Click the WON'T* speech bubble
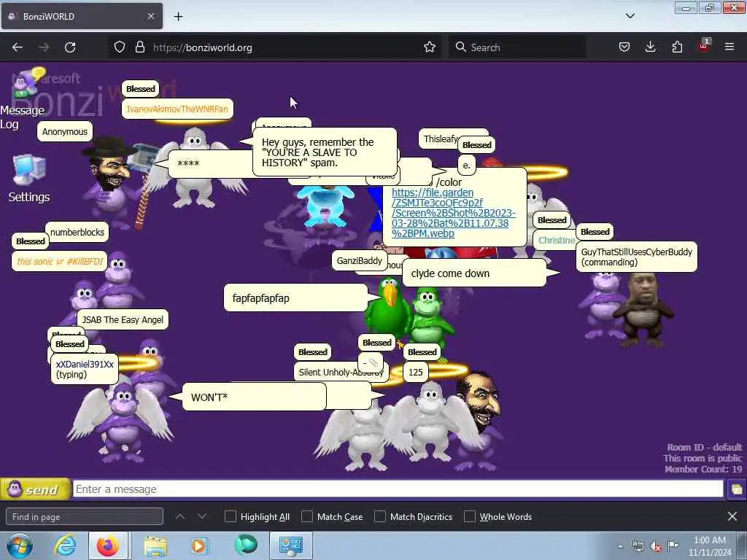 (x=254, y=397)
